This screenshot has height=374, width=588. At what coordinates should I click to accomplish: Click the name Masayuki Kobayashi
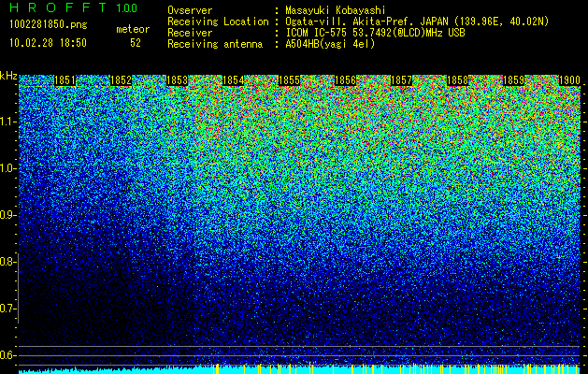336,10
